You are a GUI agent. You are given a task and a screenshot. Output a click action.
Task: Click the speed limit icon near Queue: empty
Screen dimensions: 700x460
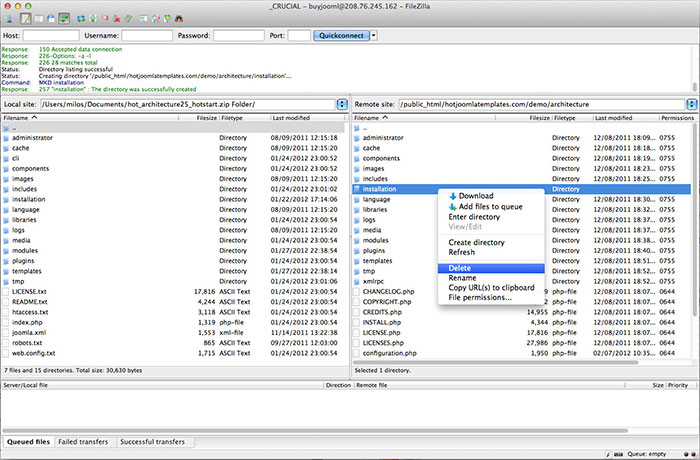point(618,454)
